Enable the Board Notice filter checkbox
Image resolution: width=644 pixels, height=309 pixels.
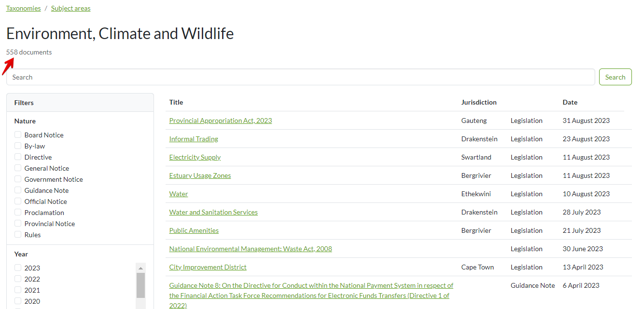(x=18, y=135)
